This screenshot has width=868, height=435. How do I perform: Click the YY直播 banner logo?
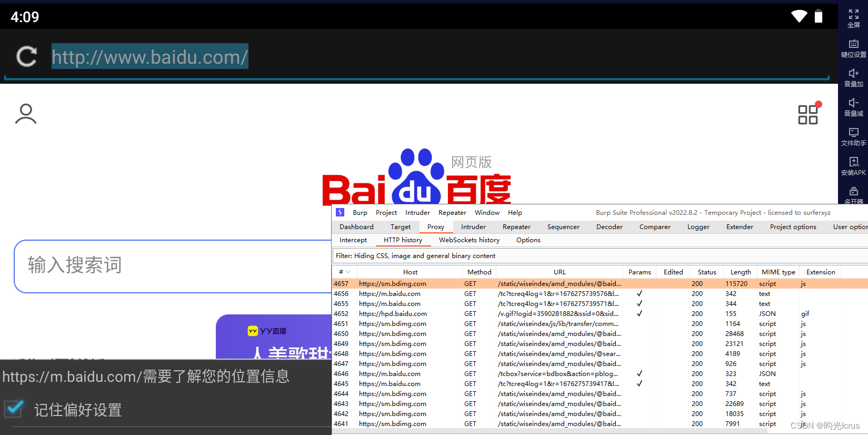(267, 331)
